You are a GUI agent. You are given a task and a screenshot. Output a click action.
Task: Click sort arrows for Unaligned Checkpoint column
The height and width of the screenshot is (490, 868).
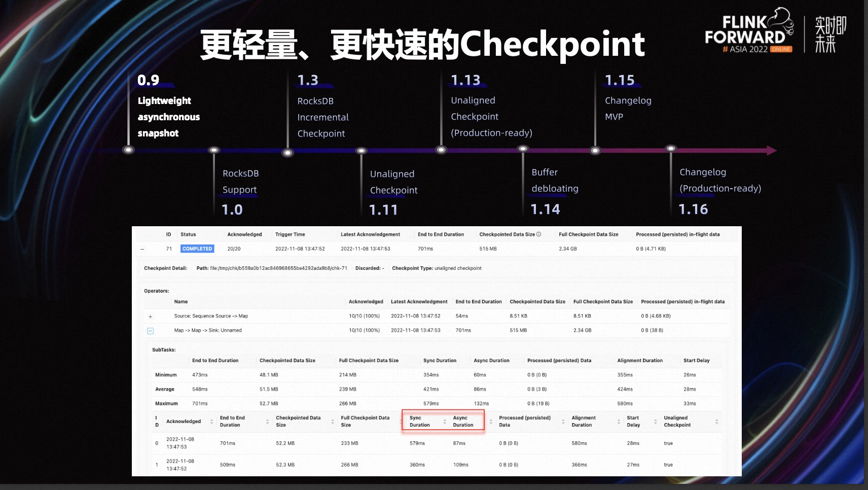coord(717,422)
